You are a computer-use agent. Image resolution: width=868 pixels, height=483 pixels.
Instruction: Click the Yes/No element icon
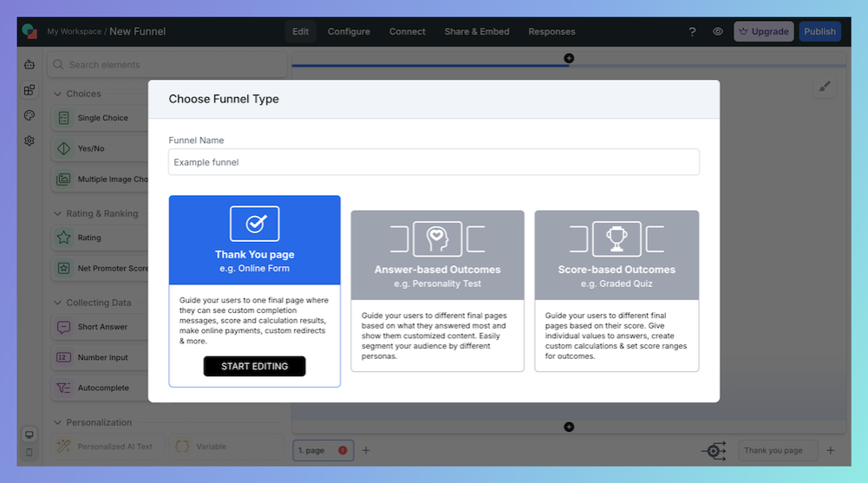tap(63, 148)
